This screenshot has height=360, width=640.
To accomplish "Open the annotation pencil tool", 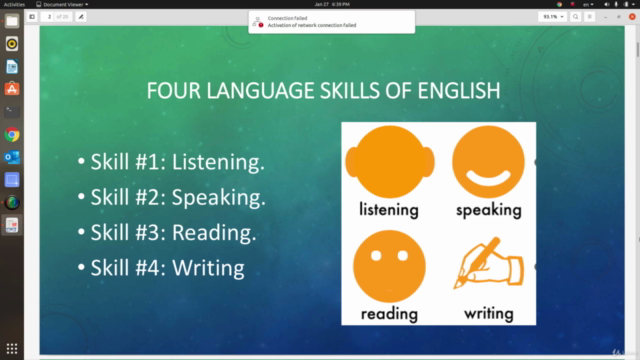I will (81, 17).
